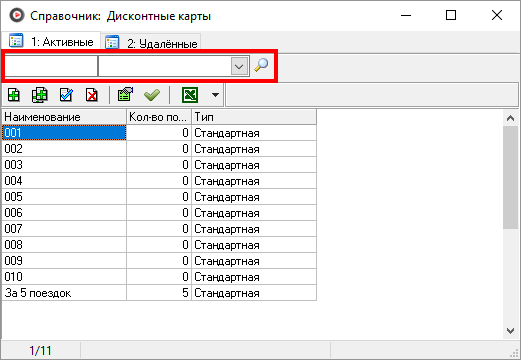
Task: Minimize the Дисконтные карты window
Action: (406, 15)
